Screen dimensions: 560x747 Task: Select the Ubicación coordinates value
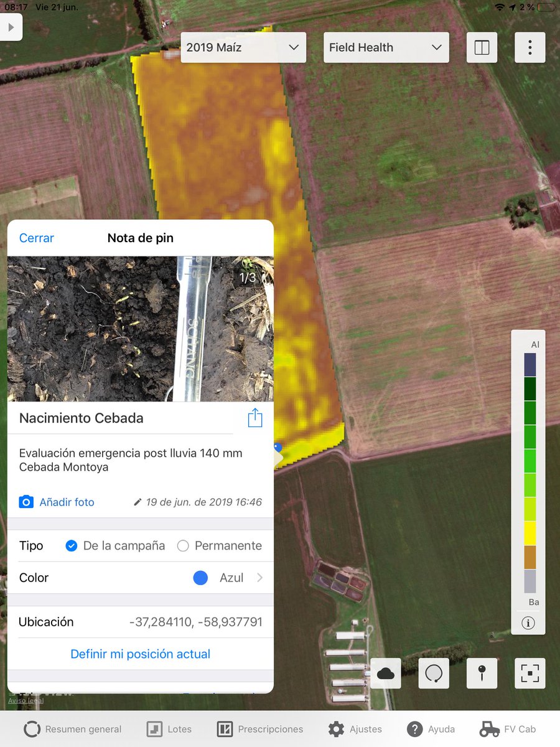tap(196, 622)
